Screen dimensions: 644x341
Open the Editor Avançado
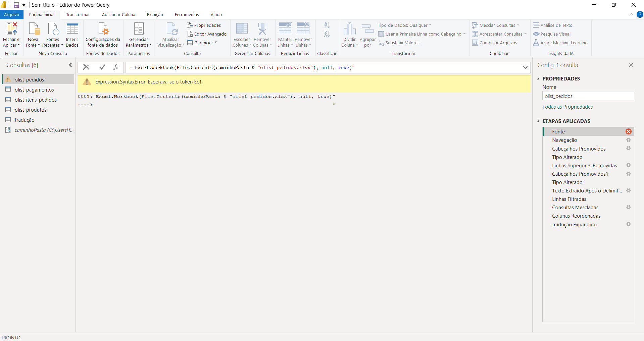(x=207, y=34)
